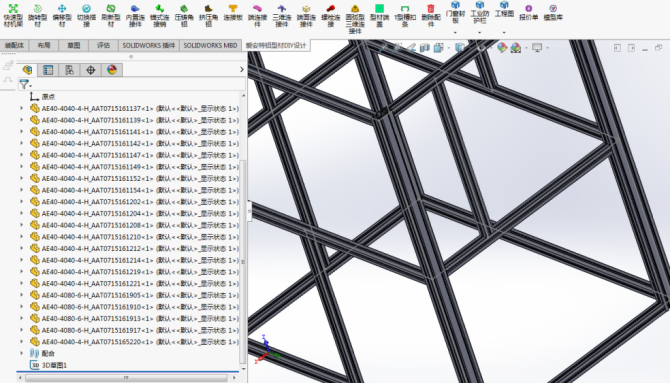Image resolution: width=670 pixels, height=383 pixels.
Task: Open the feature tree filter dropdown
Action: click(x=26, y=85)
